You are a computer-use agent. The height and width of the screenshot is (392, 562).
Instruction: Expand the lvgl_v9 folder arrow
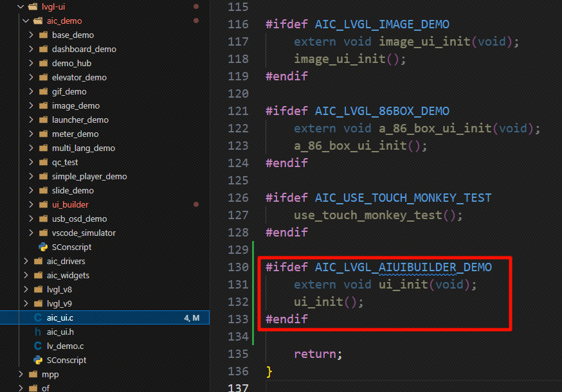click(26, 303)
